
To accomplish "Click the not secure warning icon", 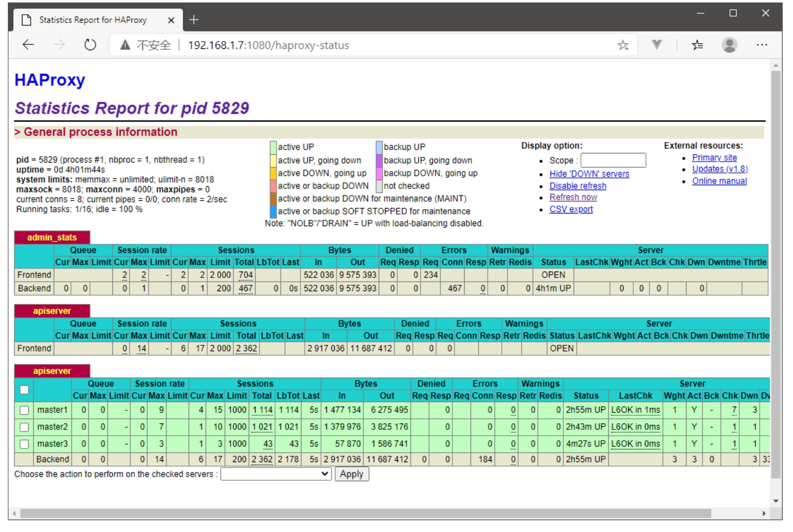I will point(126,45).
